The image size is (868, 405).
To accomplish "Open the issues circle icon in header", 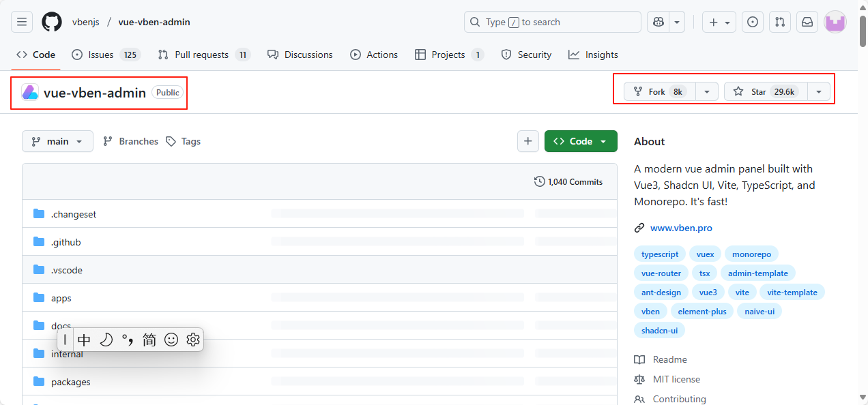I will tap(753, 22).
